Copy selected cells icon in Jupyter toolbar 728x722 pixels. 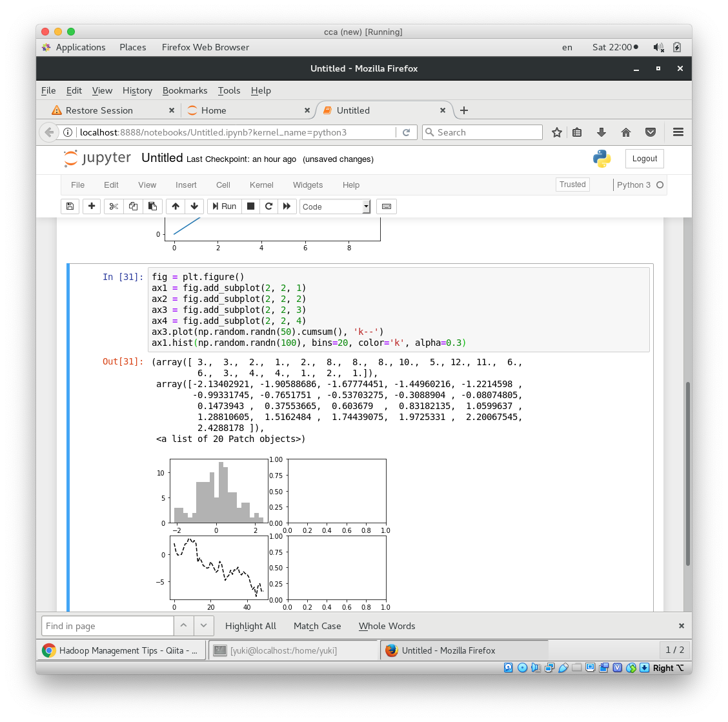(x=133, y=206)
